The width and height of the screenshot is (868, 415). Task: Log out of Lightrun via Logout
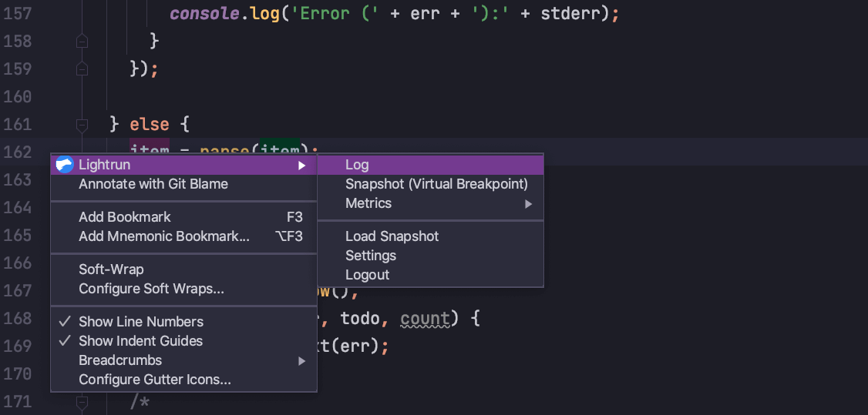point(367,275)
